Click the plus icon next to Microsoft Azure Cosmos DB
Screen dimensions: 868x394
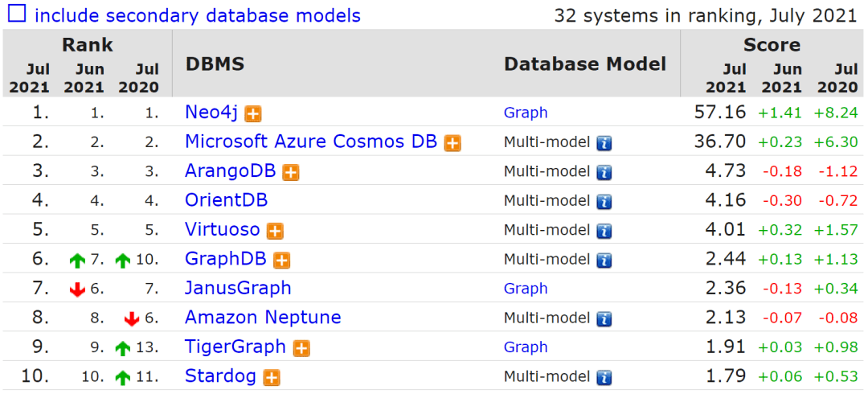coord(452,143)
